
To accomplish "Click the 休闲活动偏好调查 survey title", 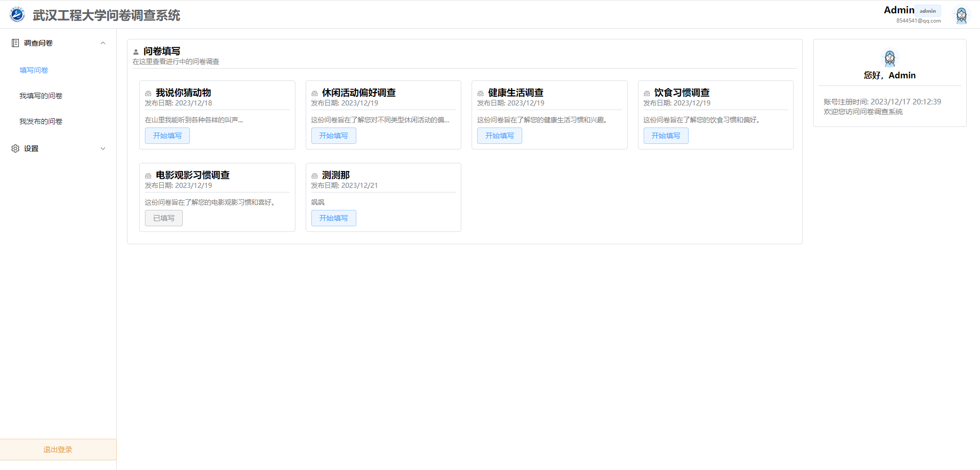I will coord(359,93).
